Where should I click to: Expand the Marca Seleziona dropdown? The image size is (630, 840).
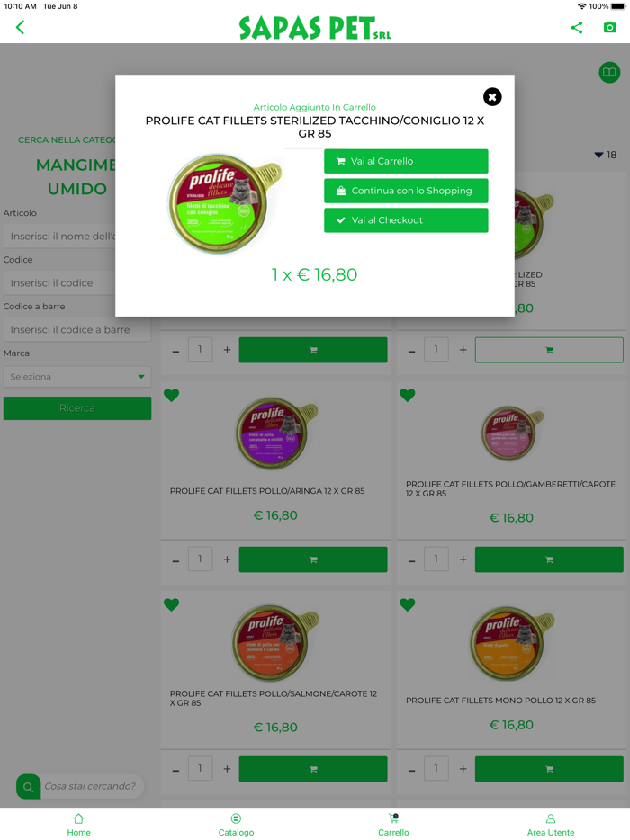[77, 377]
